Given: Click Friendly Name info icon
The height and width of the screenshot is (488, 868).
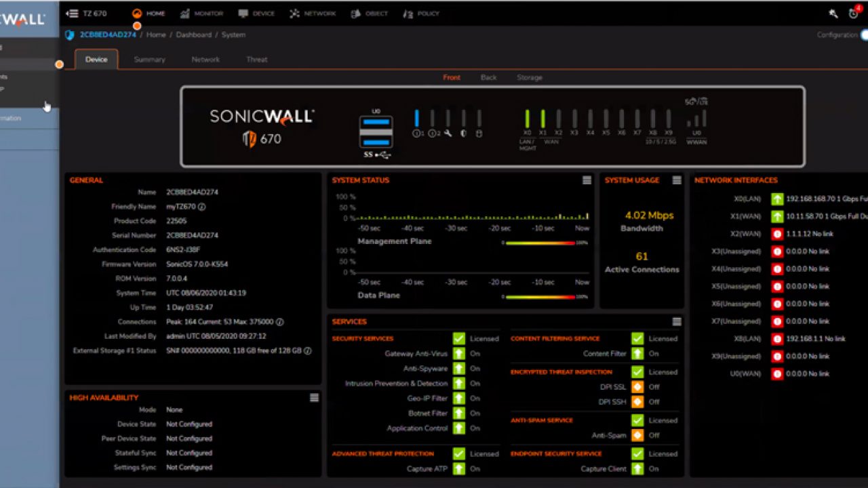Looking at the screenshot, I should click(202, 207).
